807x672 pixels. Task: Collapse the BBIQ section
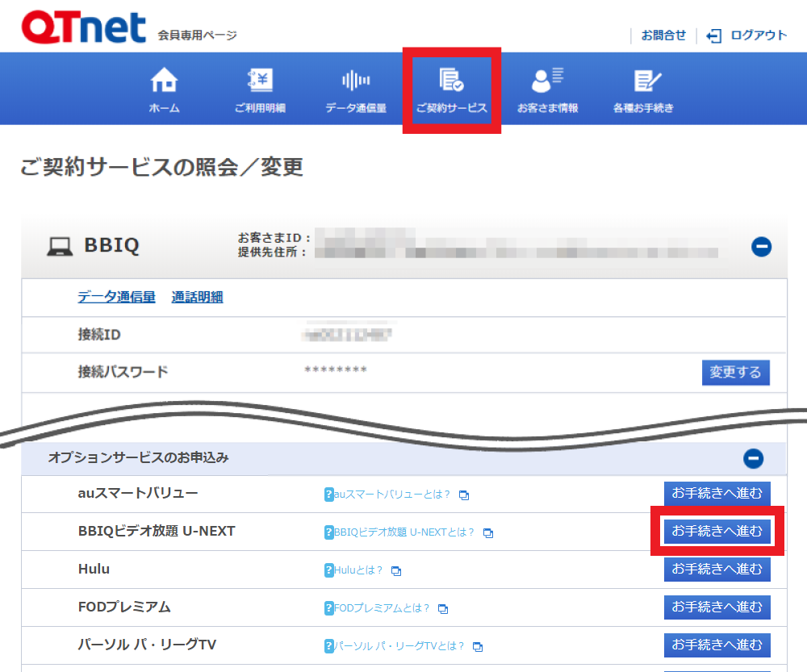pos(761,247)
